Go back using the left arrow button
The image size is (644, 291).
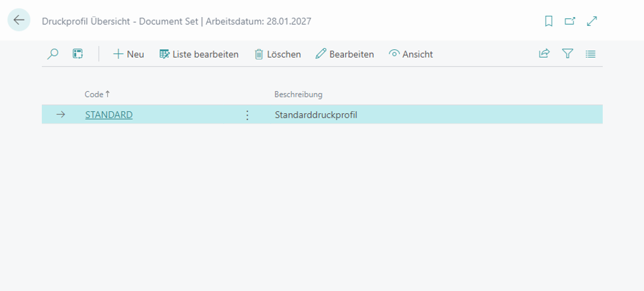18,20
